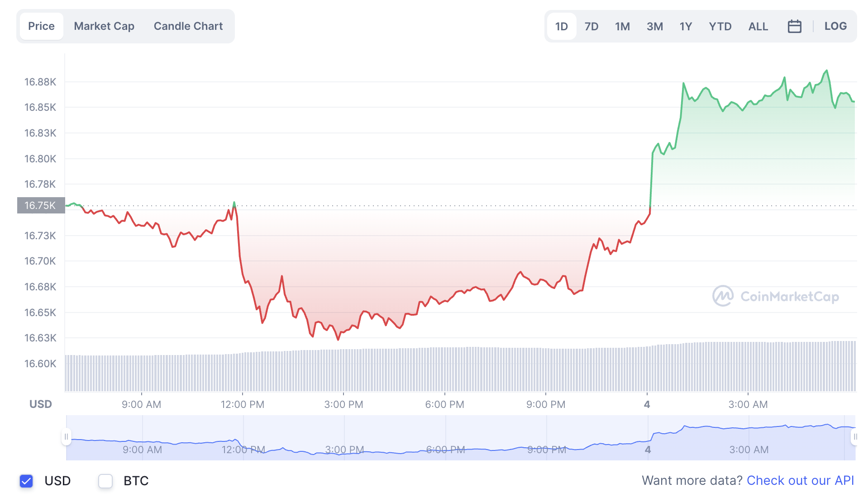Viewport: 868px width, 502px height.
Task: Click left handle of range slider
Action: pos(67,437)
